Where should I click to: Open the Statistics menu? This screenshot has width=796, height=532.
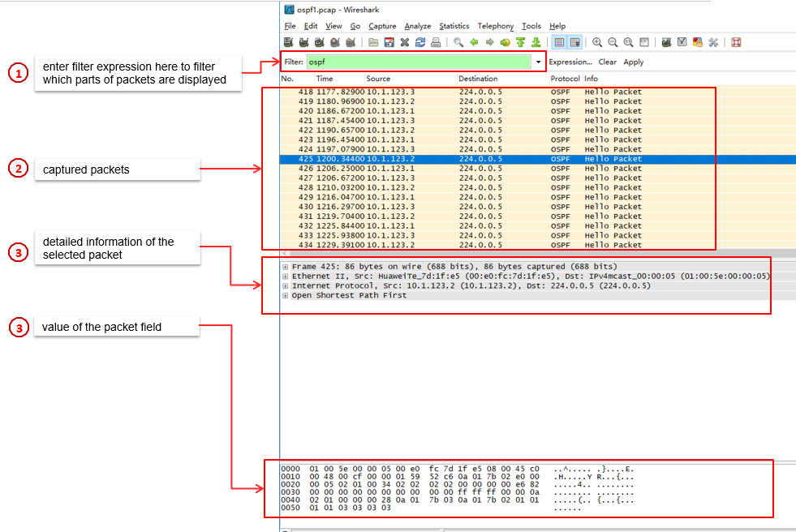point(454,26)
